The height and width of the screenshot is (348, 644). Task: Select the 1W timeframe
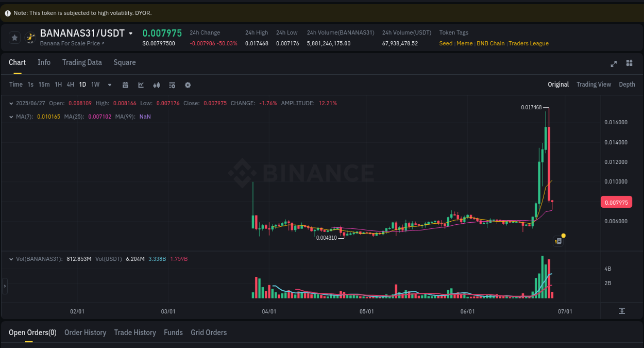(95, 85)
